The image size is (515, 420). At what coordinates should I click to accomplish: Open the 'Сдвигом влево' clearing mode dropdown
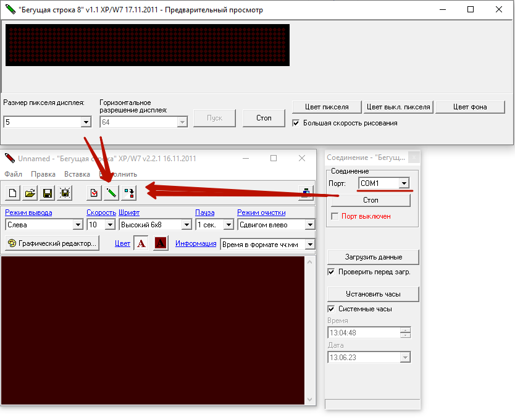pos(309,225)
